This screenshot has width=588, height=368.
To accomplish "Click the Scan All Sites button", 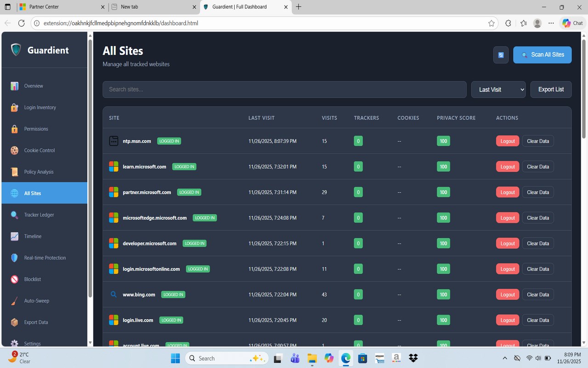I will click(x=542, y=55).
